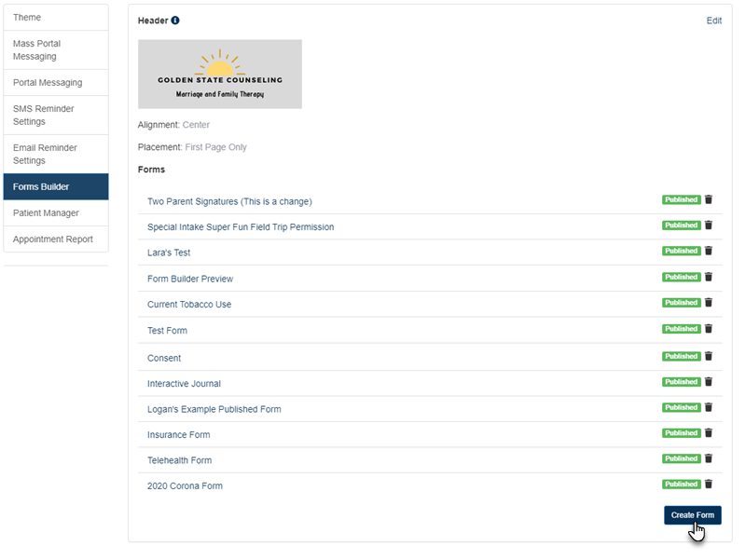746x560 pixels.
Task: Open the Special Intake Super Fun Field Trip Permission form
Action: [241, 227]
